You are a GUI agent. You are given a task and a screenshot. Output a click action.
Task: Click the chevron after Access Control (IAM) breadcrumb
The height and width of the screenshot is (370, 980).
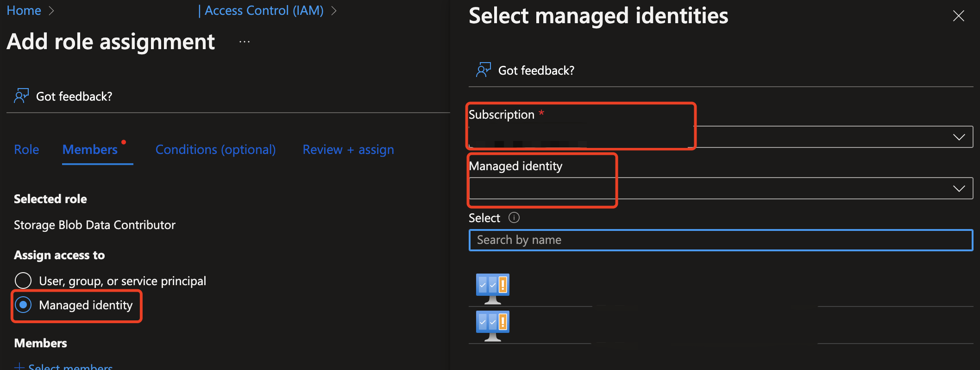[x=333, y=11]
